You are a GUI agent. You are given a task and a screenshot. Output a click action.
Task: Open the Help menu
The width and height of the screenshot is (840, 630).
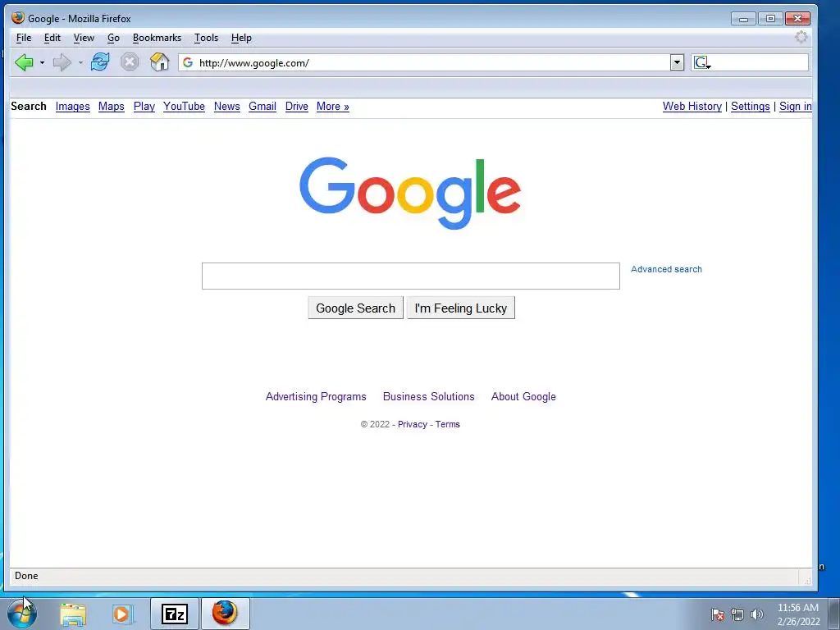pos(241,38)
